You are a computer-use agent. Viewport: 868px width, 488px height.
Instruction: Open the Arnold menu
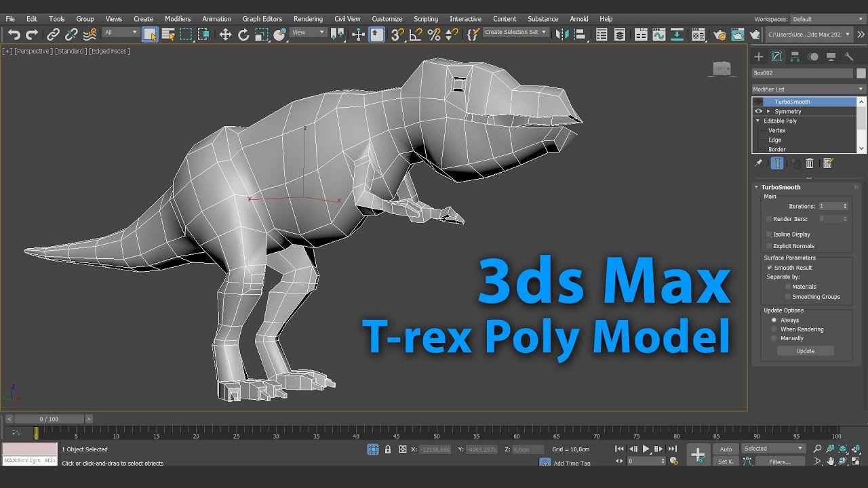(579, 19)
